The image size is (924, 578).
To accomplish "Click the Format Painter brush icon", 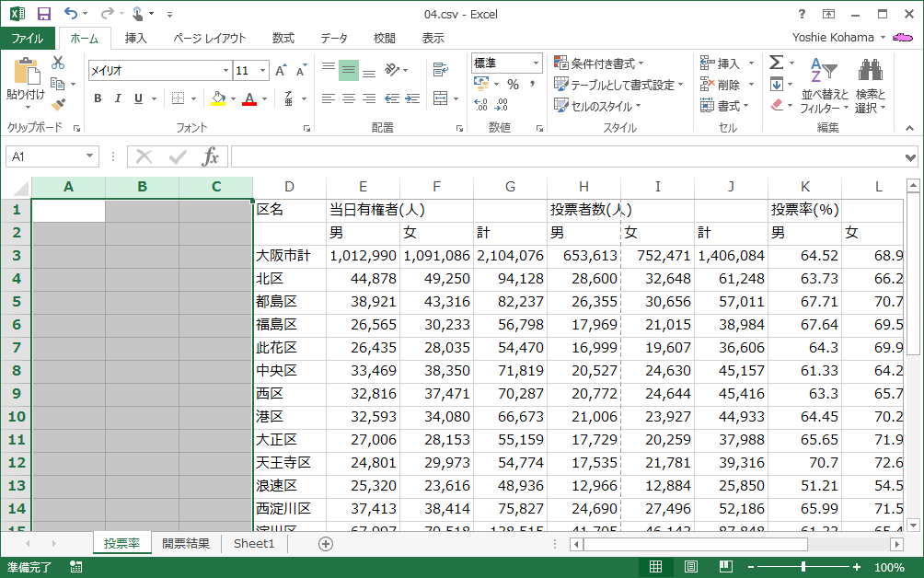I will [x=58, y=105].
